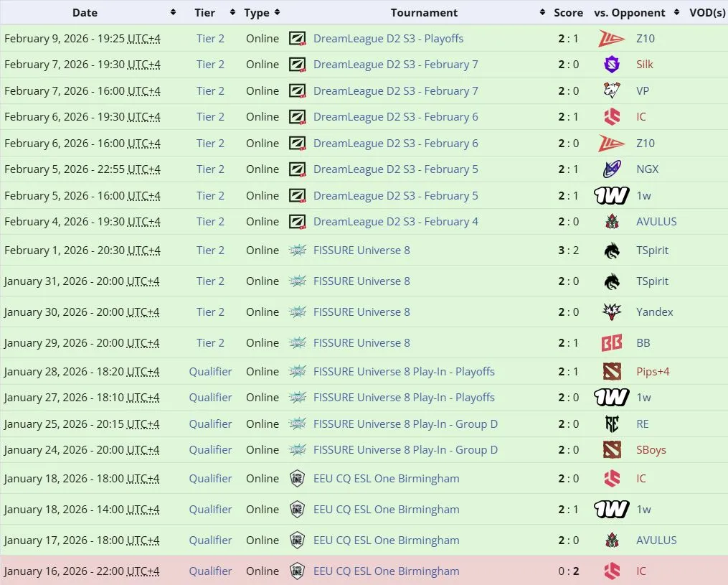Image resolution: width=728 pixels, height=585 pixels.
Task: Open FISSURE Universe 8 link in January 29 row
Action: (361, 343)
